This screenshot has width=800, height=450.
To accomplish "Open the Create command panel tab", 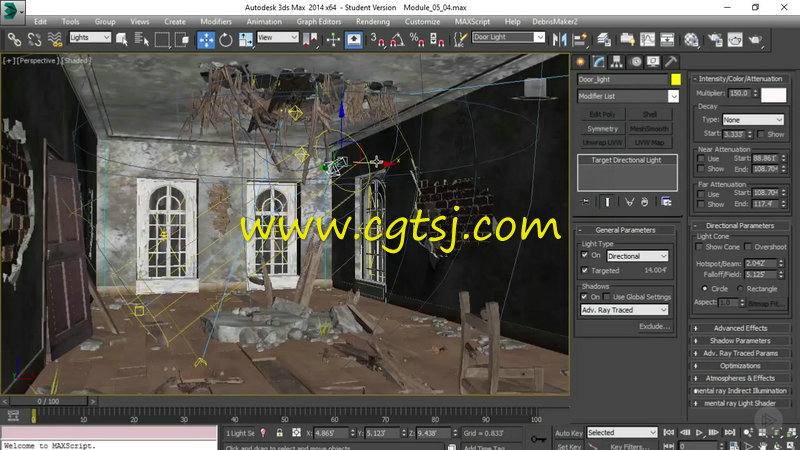I will pos(581,62).
